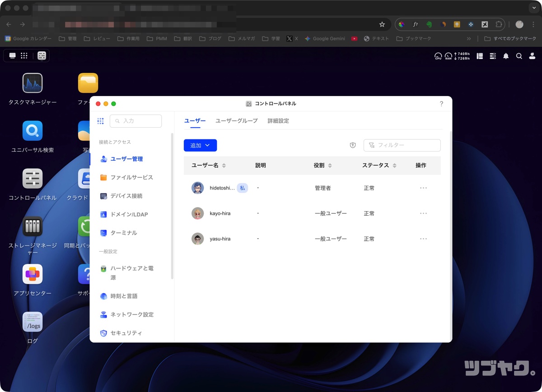Open the Task Manager desktop icon
The height and width of the screenshot is (392, 542).
33,83
